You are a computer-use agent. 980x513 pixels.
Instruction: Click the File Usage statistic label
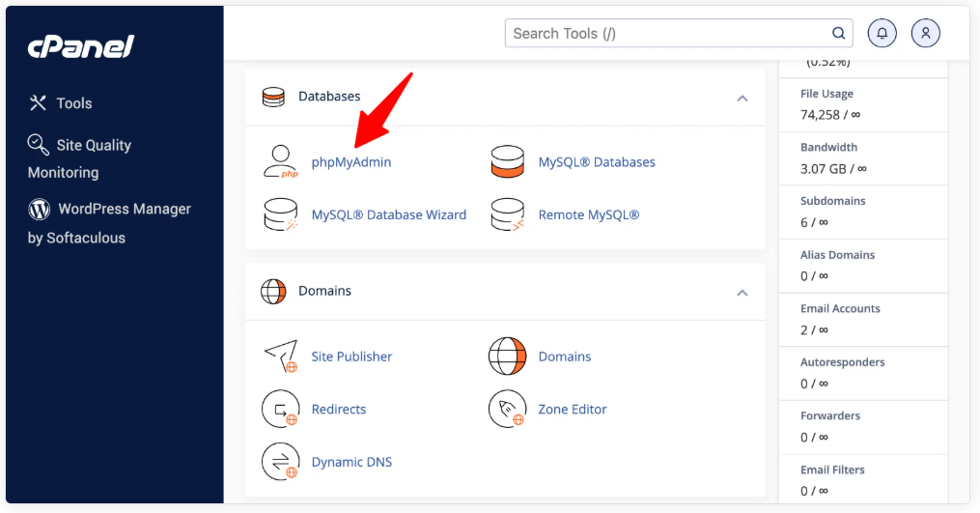tap(826, 94)
